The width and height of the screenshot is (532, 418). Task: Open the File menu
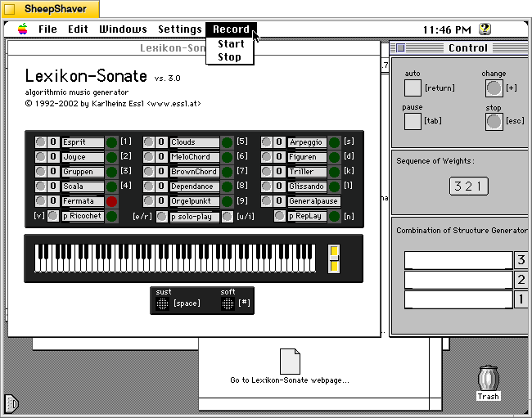[47, 29]
